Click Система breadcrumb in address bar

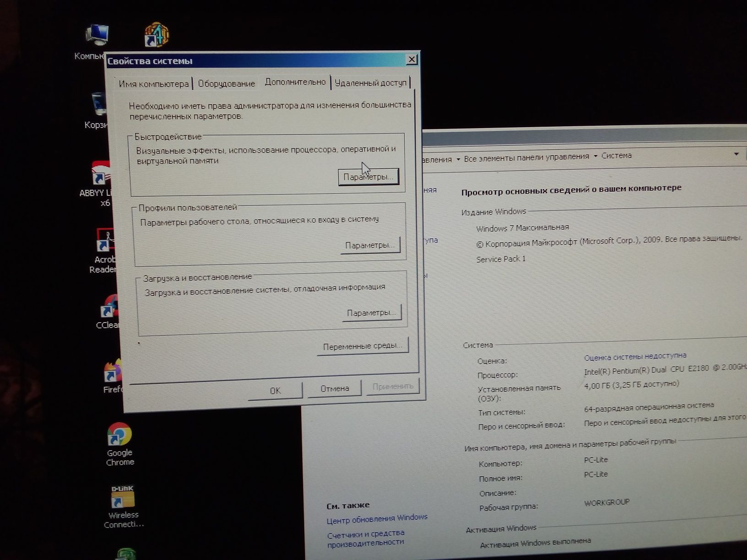[617, 156]
